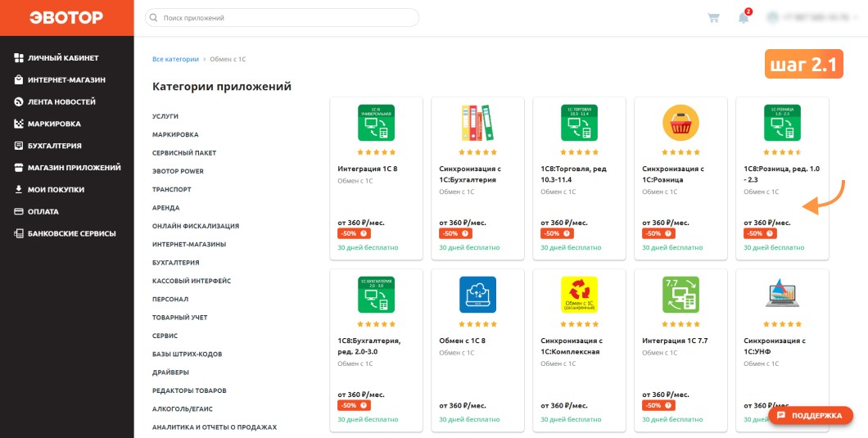Open the 1С:Торговля, ред 10.3-11.4 card title
This screenshot has width=868, height=438.
coord(573,174)
